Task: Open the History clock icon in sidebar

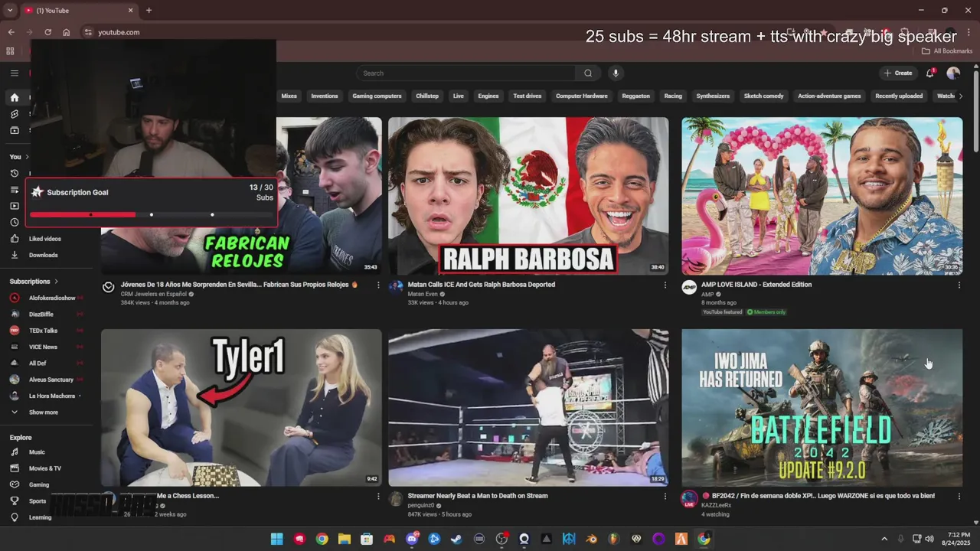Action: pyautogui.click(x=15, y=173)
